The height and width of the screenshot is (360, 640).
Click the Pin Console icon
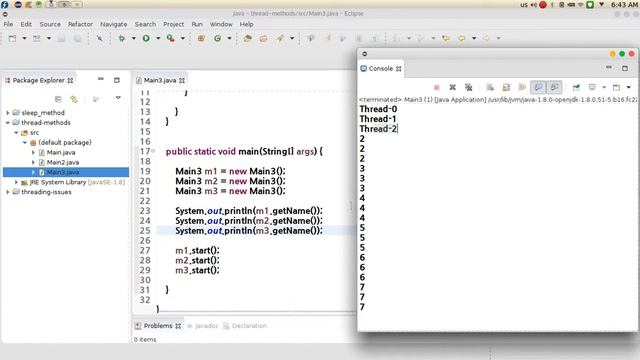[576, 87]
